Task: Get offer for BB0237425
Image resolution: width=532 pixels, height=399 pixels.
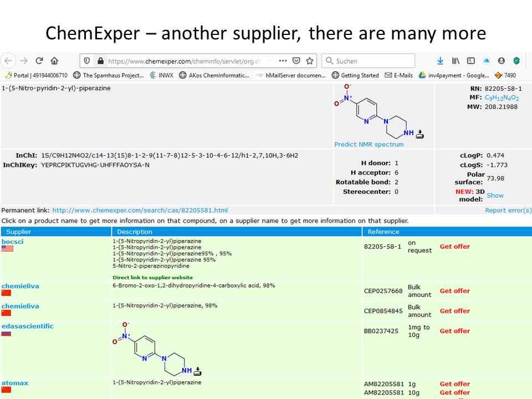Action: (454, 331)
